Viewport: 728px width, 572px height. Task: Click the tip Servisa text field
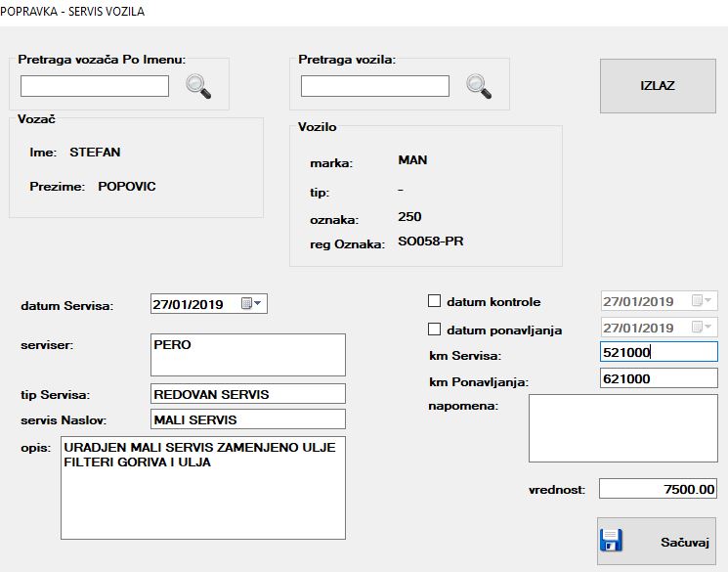click(x=247, y=394)
